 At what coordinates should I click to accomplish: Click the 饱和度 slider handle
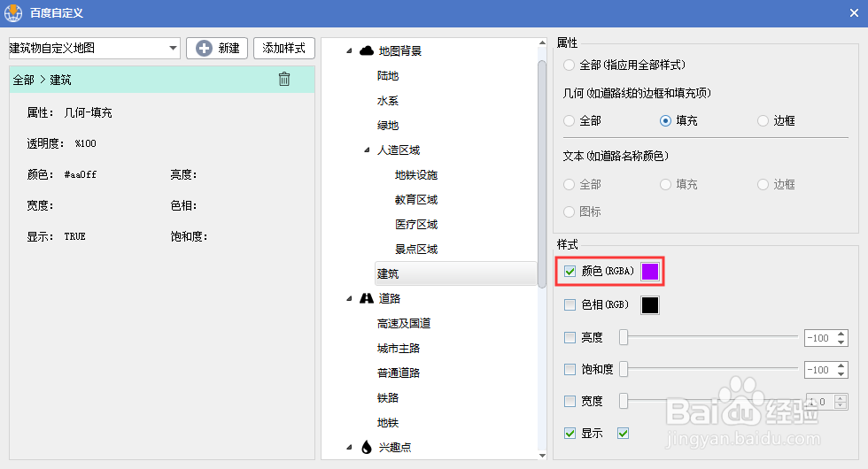click(624, 369)
